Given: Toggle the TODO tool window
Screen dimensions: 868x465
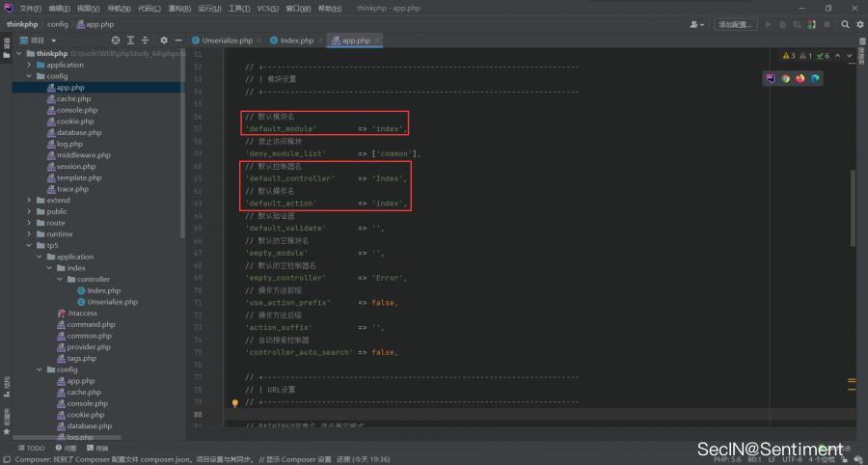Looking at the screenshot, I should 30,448.
